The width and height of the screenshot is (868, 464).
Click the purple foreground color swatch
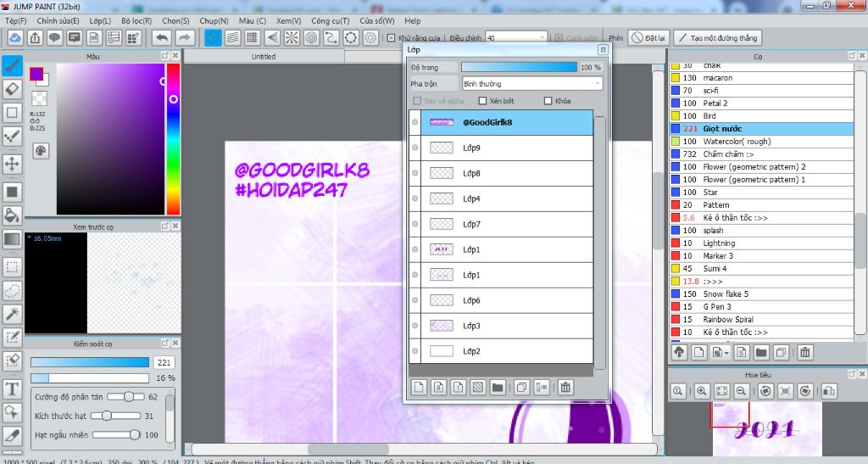pyautogui.click(x=36, y=74)
